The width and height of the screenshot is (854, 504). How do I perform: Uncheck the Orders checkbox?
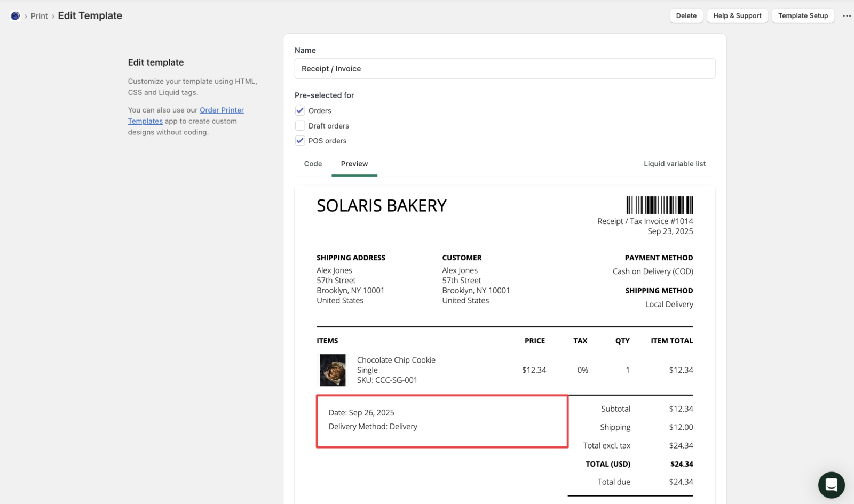point(300,110)
